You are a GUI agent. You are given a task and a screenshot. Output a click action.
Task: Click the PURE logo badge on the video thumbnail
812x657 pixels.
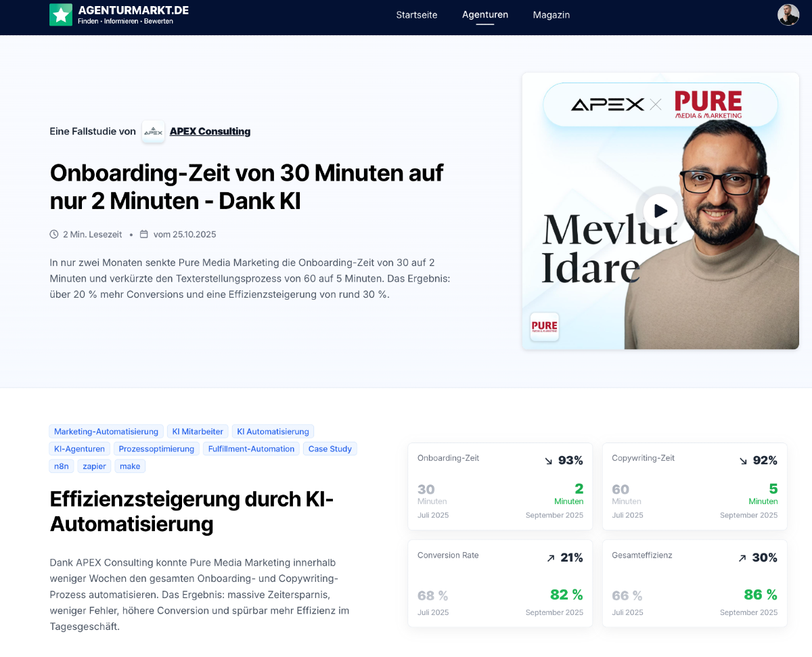click(545, 326)
